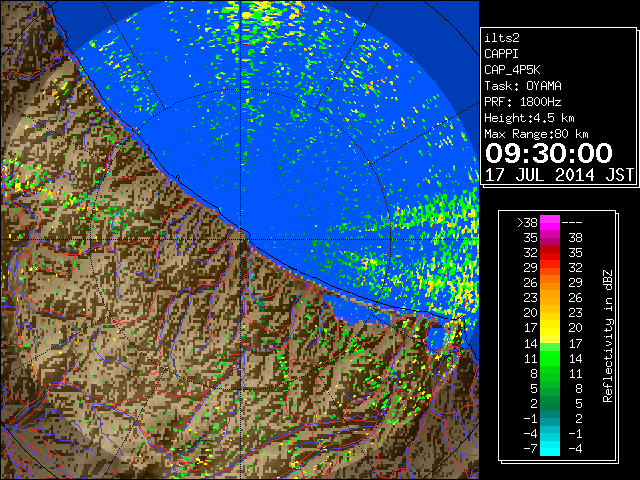Click the "---" label at legend top
Image resolution: width=640 pixels, height=480 pixels.
pos(572,223)
